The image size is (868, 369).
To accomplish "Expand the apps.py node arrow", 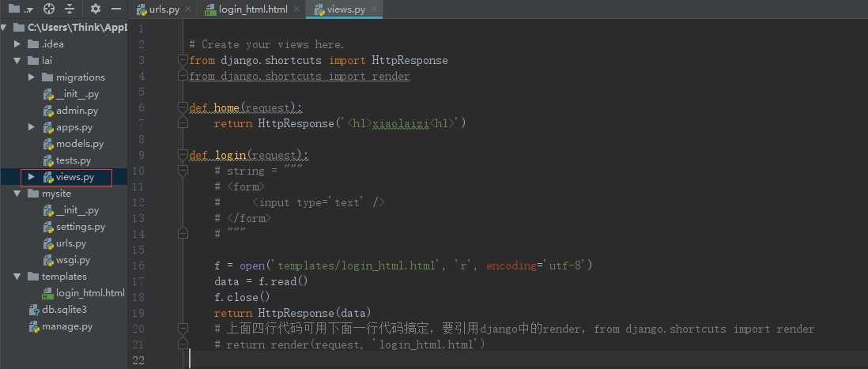I will click(x=32, y=126).
